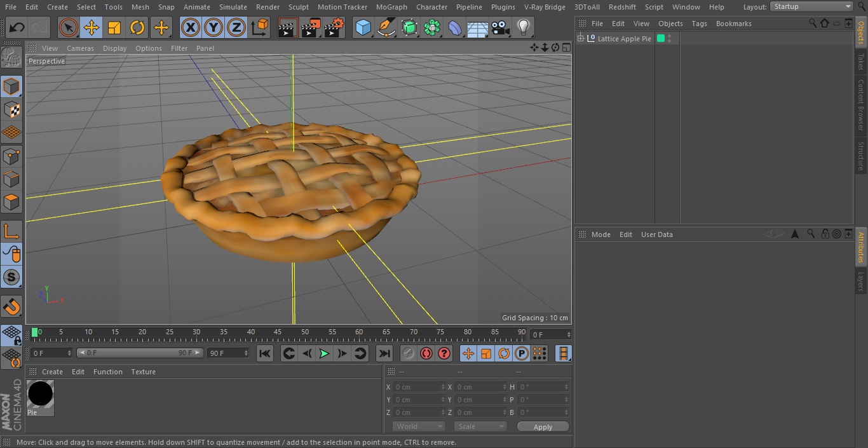Click the Undo arrow icon
Viewport: 868px width, 448px height.
tap(17, 28)
